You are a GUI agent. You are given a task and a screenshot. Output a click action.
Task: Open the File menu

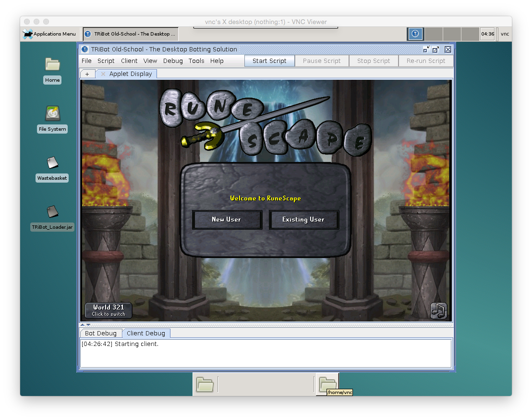coord(86,61)
